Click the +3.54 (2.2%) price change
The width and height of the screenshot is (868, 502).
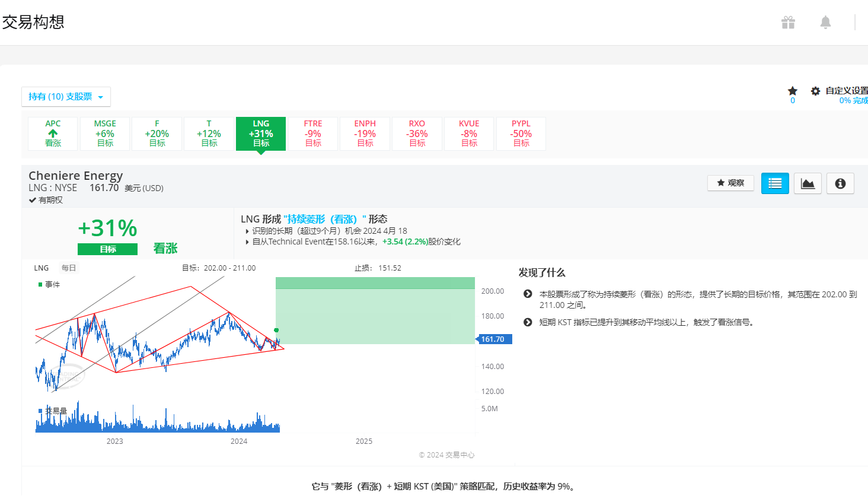405,242
